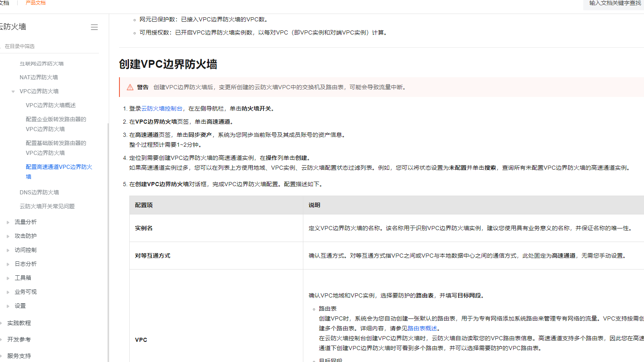The height and width of the screenshot is (362, 644).
Task: Follow the 路由表概述 link
Action: pos(422,328)
